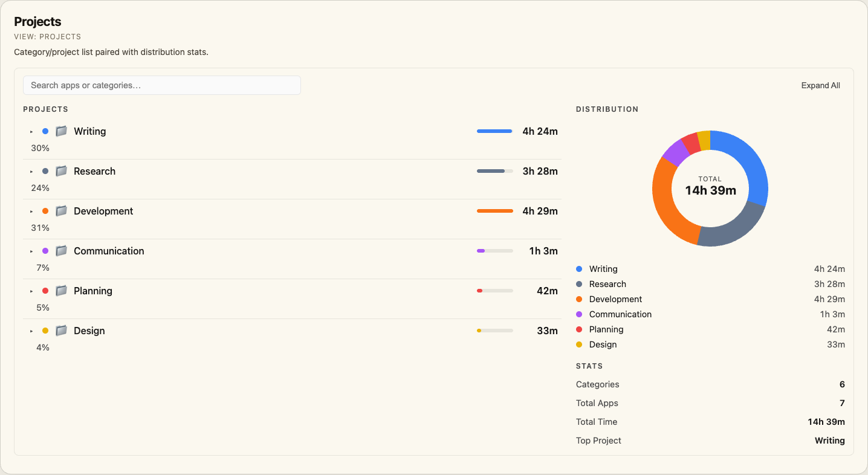This screenshot has height=475, width=868.
Task: Click the 24% label under Research
Action: (x=40, y=188)
